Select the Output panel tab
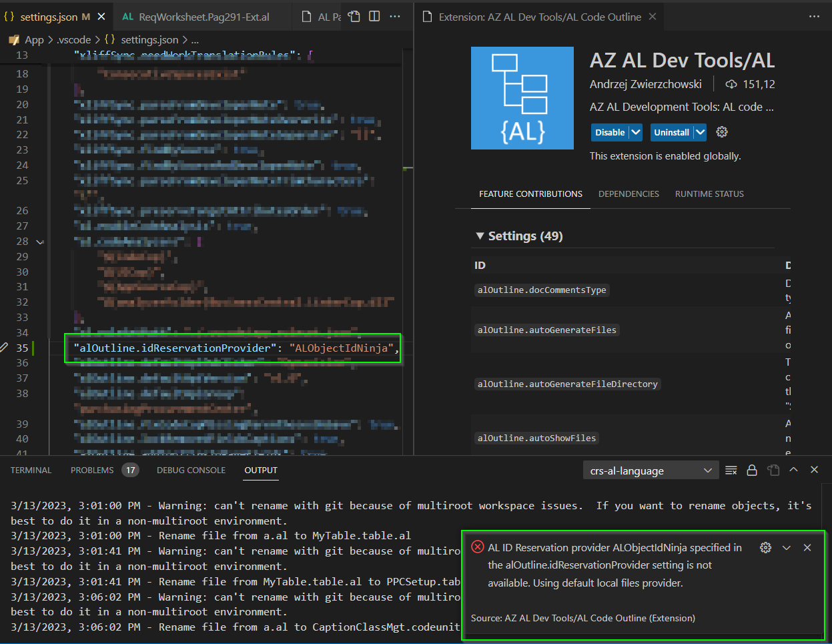Image resolution: width=832 pixels, height=644 pixels. (261, 470)
